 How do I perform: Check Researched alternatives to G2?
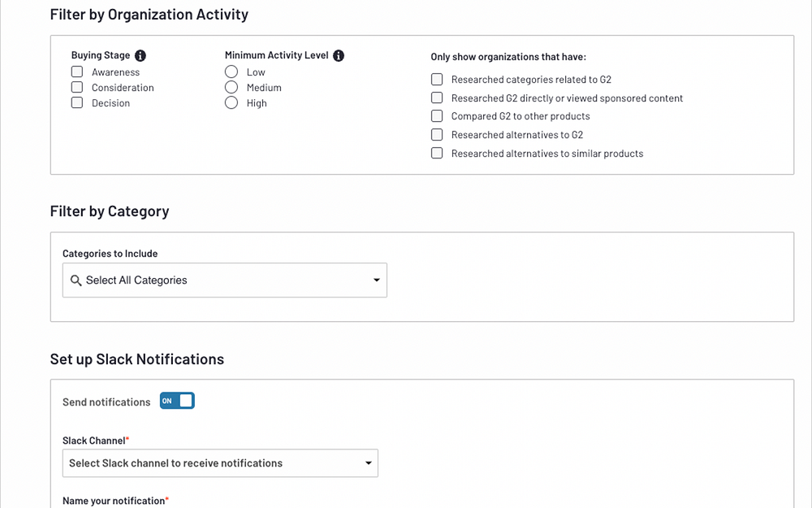point(437,135)
